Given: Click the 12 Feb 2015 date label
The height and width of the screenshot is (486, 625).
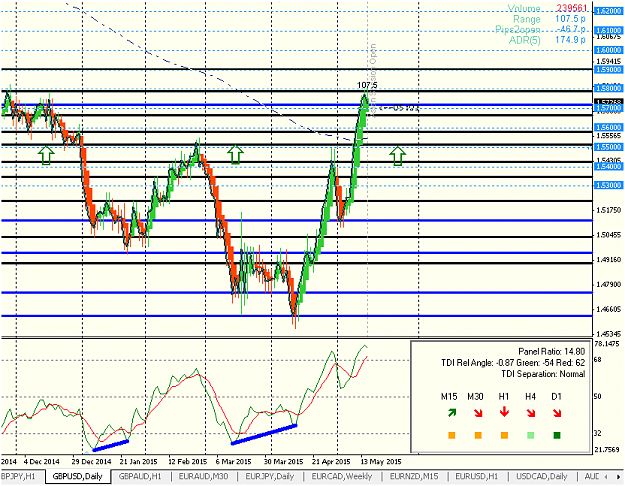Looking at the screenshot, I should click(x=187, y=462).
